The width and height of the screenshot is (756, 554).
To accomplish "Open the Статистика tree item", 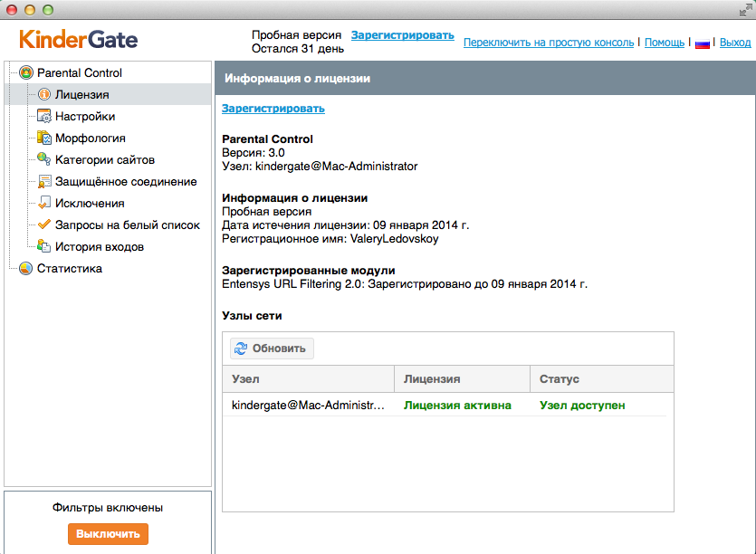I will click(x=69, y=269).
